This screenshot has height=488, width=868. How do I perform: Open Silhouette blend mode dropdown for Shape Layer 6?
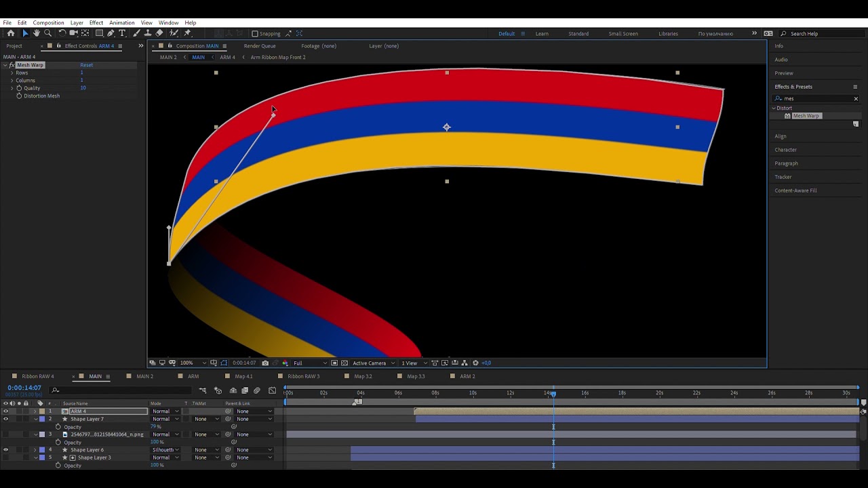[165, 450]
